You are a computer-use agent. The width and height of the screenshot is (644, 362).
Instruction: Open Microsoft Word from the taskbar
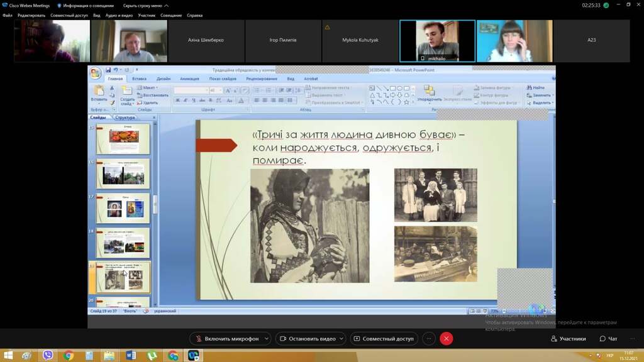tap(131, 356)
